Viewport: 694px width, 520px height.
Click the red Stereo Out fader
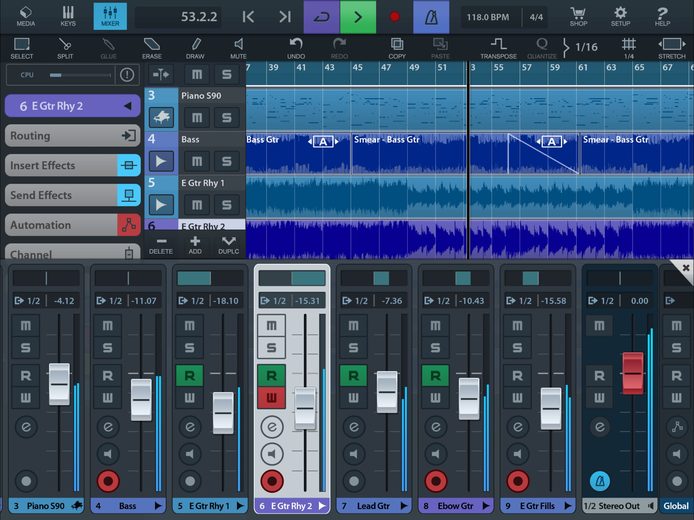[633, 373]
